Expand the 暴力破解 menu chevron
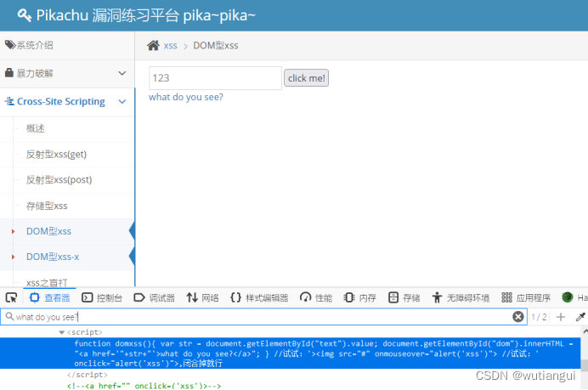Viewport: 588px width, 390px height. (122, 73)
